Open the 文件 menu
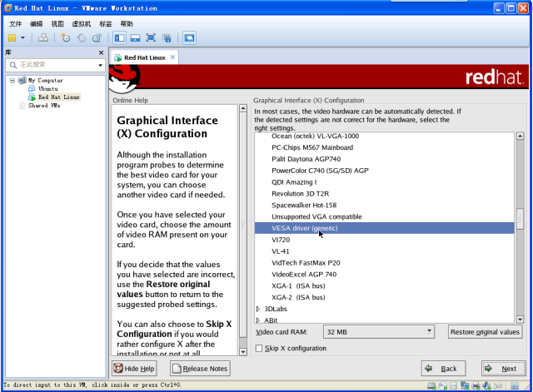533x392 pixels. pyautogui.click(x=15, y=24)
